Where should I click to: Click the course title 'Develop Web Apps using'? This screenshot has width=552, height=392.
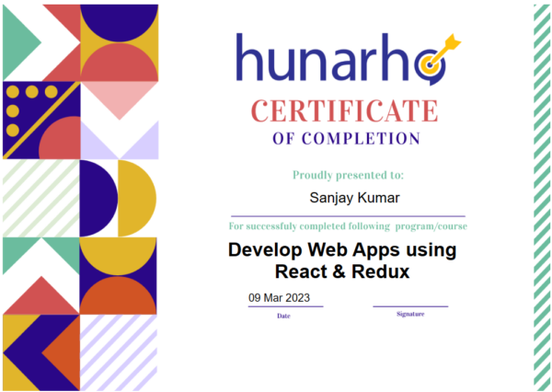point(342,249)
